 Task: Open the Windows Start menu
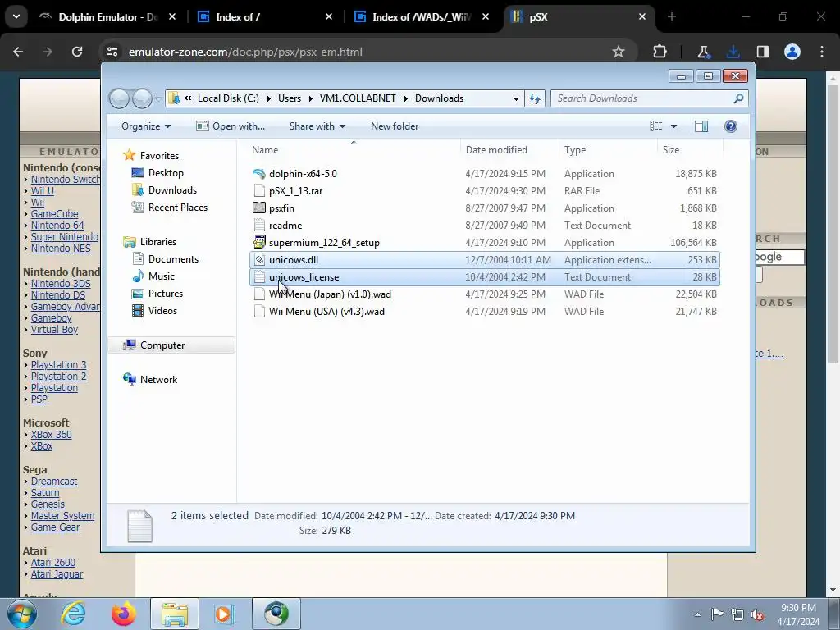(21, 614)
